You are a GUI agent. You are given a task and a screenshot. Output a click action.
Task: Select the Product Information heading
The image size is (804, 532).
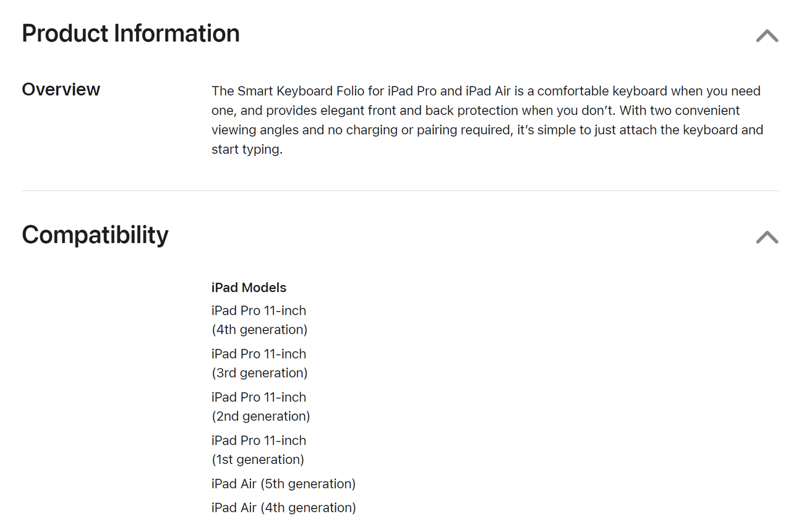point(130,33)
